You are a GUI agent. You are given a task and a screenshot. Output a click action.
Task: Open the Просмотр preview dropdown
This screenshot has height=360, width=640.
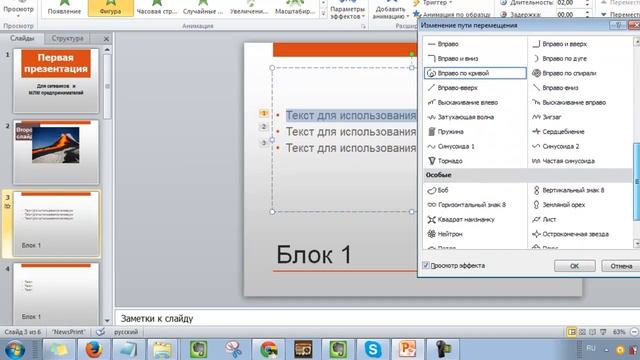tap(18, 11)
